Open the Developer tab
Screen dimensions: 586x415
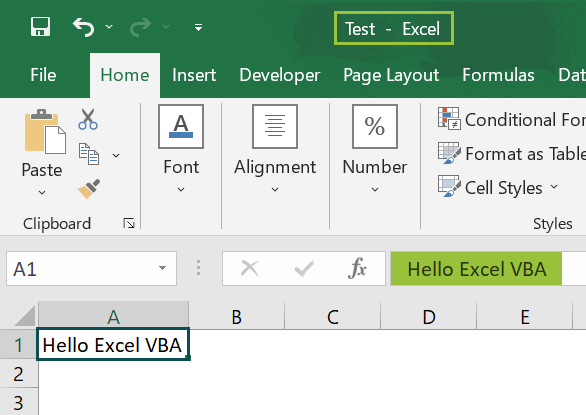280,75
